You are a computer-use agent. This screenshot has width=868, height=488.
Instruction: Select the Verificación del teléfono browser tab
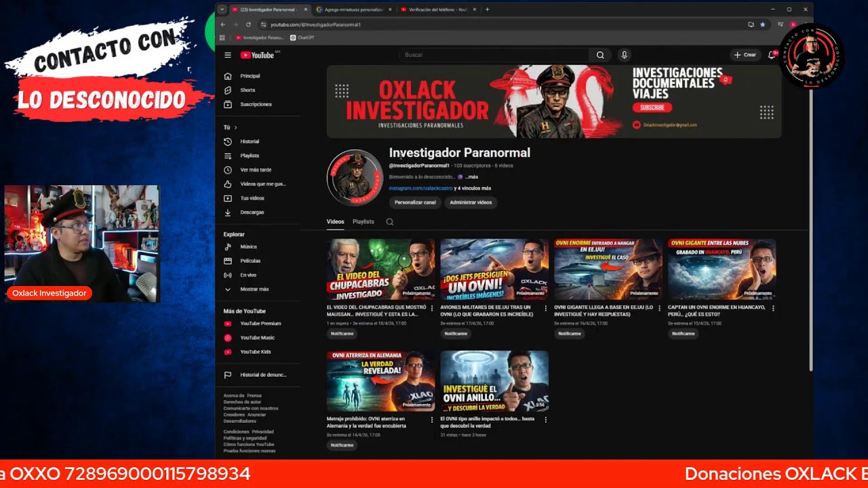(437, 9)
